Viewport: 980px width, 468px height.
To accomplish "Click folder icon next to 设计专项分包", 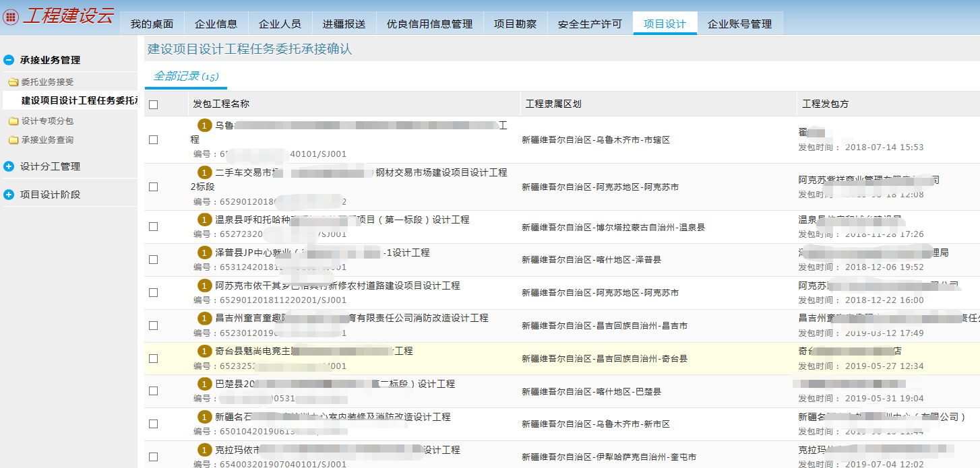I will 13,121.
